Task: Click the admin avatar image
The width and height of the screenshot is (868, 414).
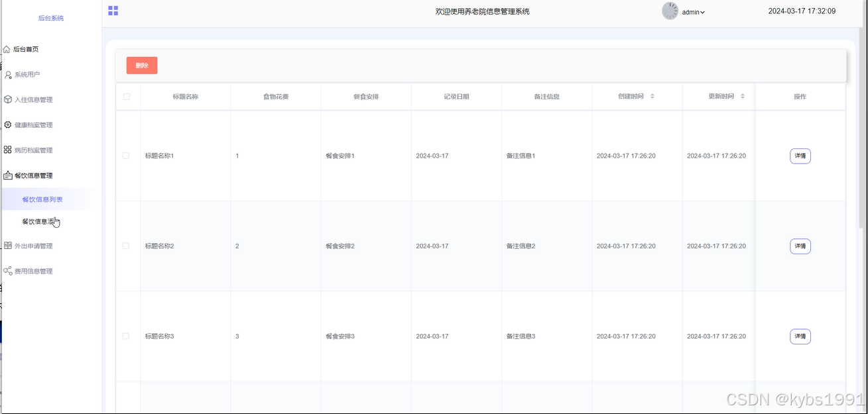Action: click(670, 11)
